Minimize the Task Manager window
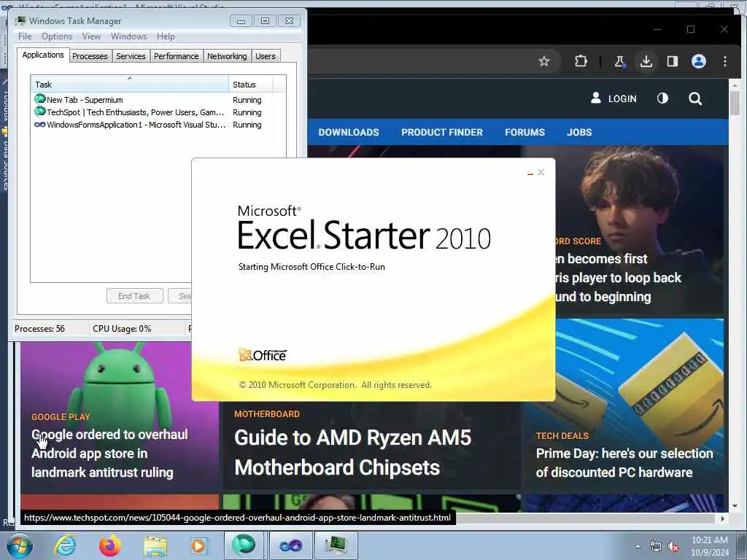 [241, 21]
